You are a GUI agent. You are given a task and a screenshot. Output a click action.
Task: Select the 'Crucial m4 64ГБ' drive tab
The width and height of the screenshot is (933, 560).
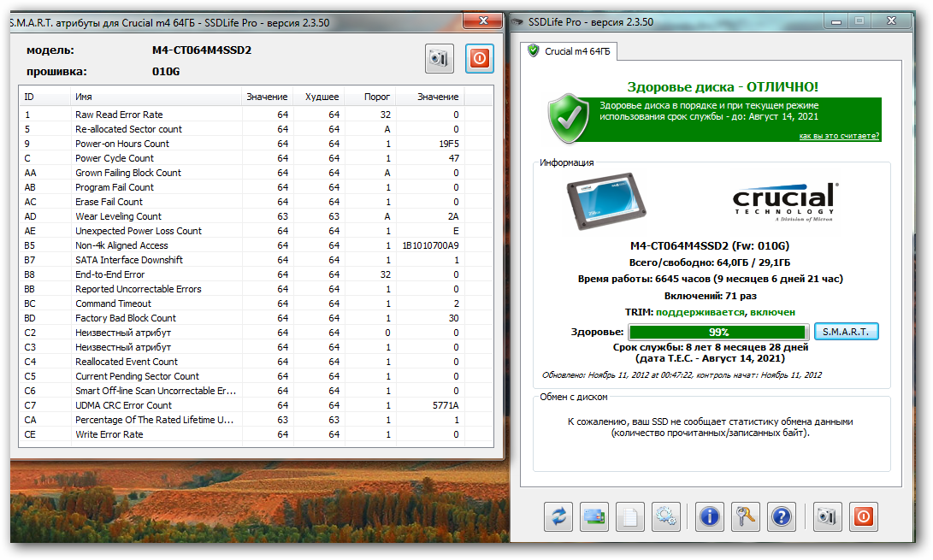570,51
